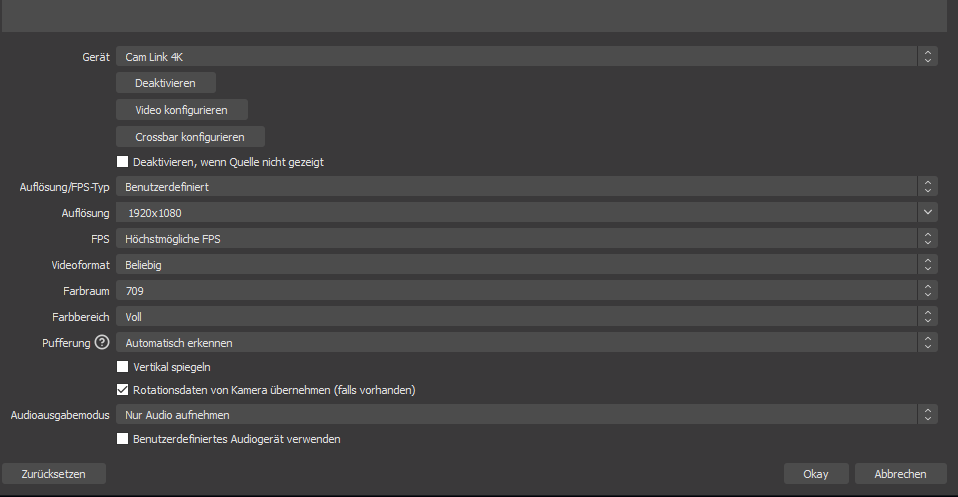Open the Audioausgabemodus dropdown
The height and width of the screenshot is (497, 958).
[x=526, y=414]
